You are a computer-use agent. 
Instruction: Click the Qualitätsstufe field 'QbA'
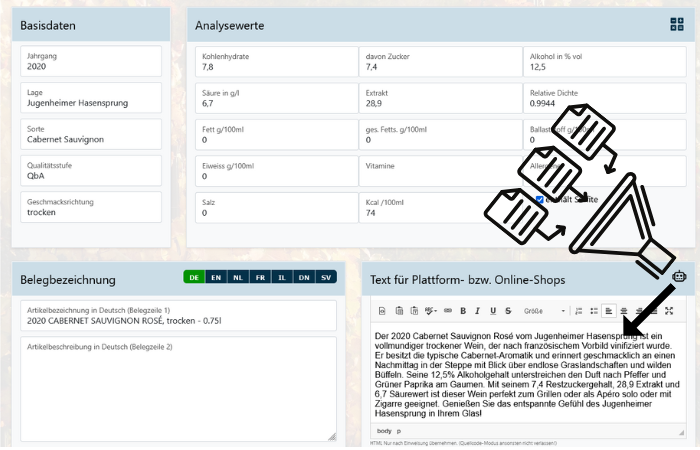pos(91,171)
